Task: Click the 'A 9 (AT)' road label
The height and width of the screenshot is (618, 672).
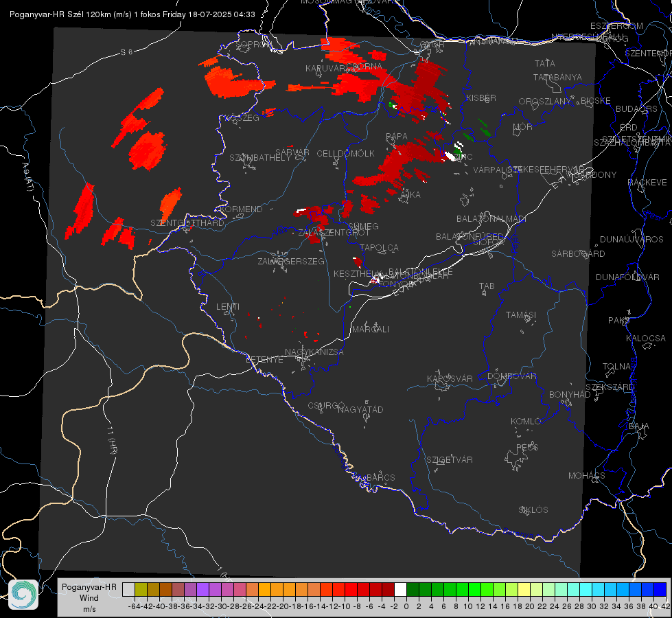Action: tap(27, 177)
